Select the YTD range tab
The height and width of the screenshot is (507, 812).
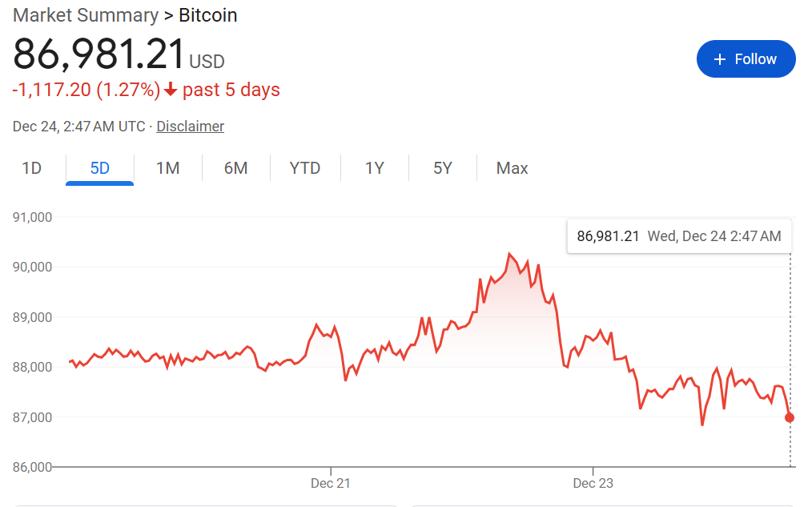(x=304, y=168)
